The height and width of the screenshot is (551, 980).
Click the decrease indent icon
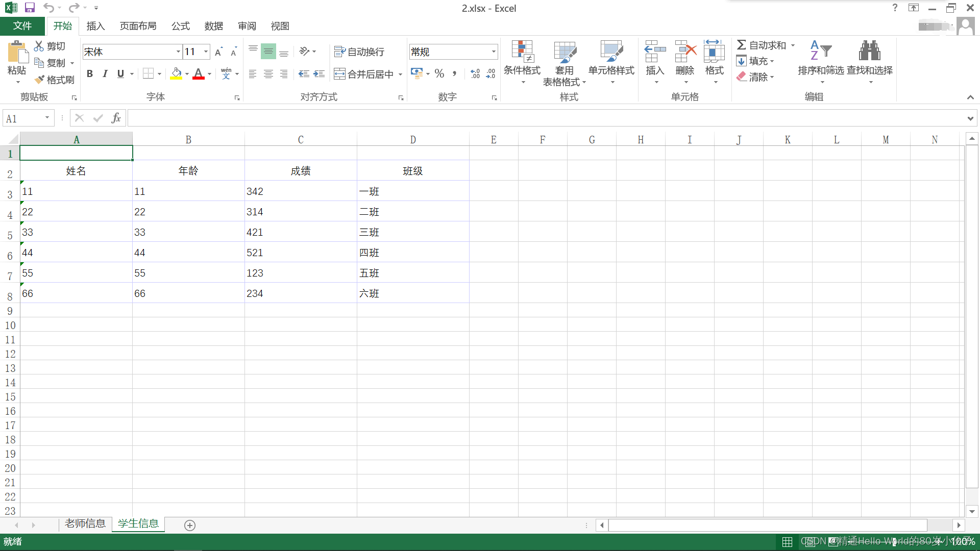(x=304, y=74)
